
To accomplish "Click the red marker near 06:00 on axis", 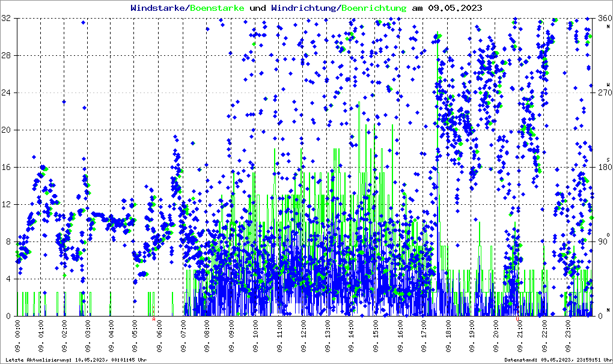I will pyautogui.click(x=154, y=319).
